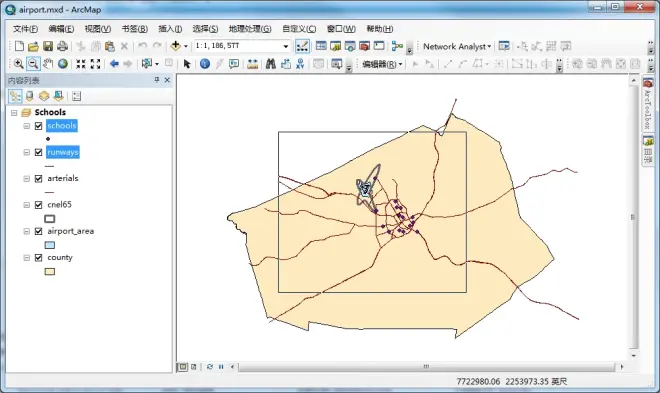Open the vertical ArcToolbox side tab
Screen dimensions: 660x393
[x=648, y=104]
